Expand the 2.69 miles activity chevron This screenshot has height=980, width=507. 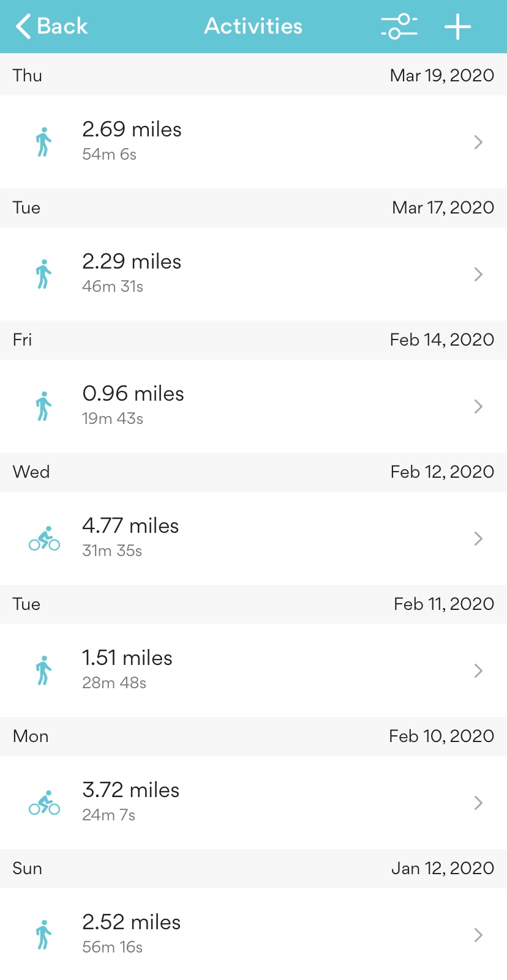tap(478, 142)
